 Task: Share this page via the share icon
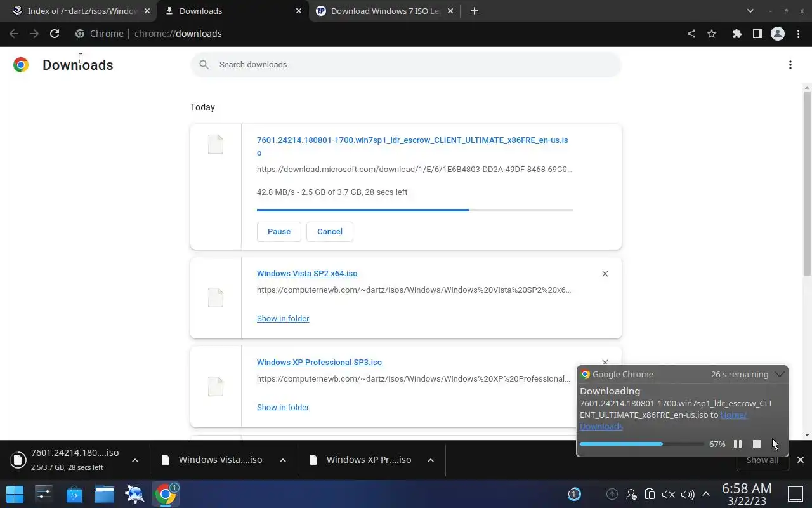click(691, 34)
